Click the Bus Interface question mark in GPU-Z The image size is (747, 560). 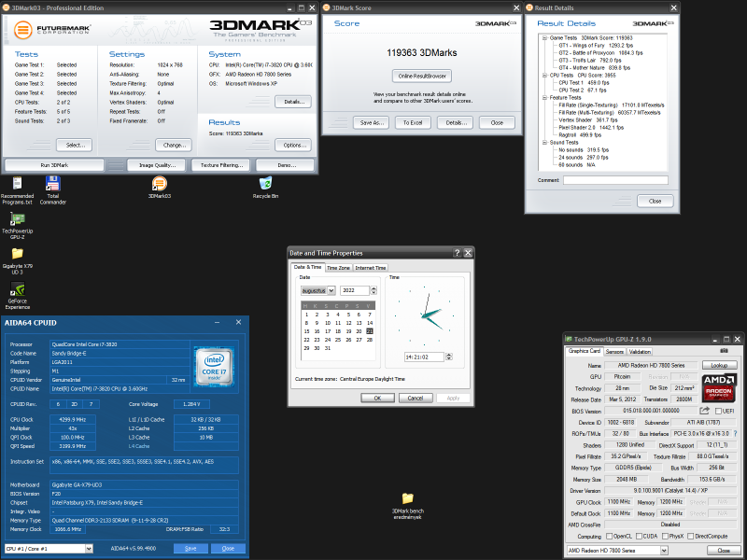735,434
